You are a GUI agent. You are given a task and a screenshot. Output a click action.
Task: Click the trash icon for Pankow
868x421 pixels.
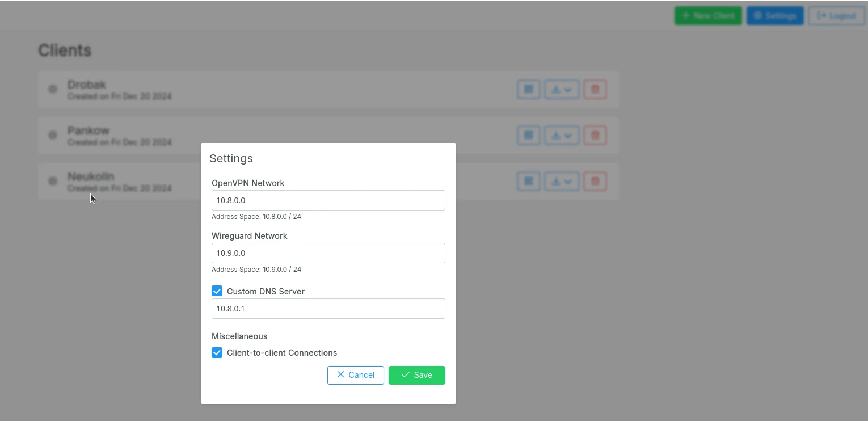coord(595,136)
